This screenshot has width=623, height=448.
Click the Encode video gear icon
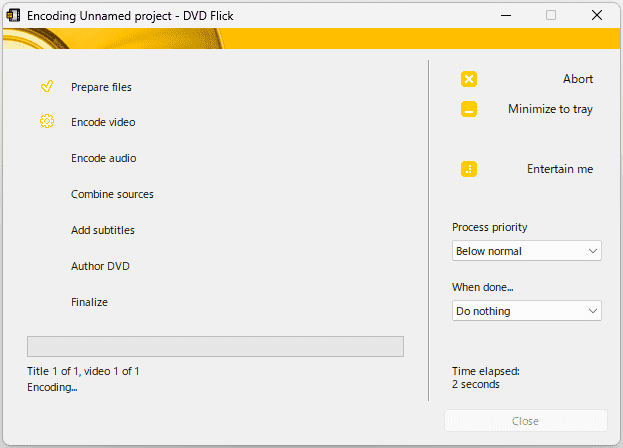click(x=47, y=121)
